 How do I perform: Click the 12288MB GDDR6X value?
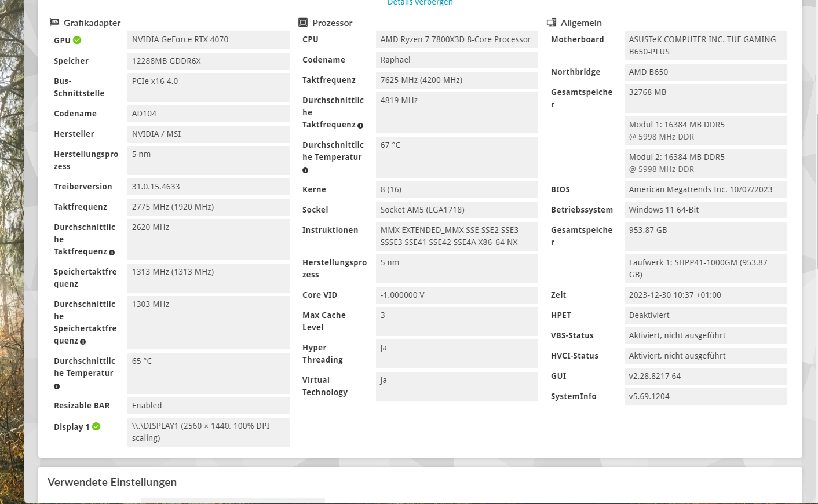click(x=209, y=61)
